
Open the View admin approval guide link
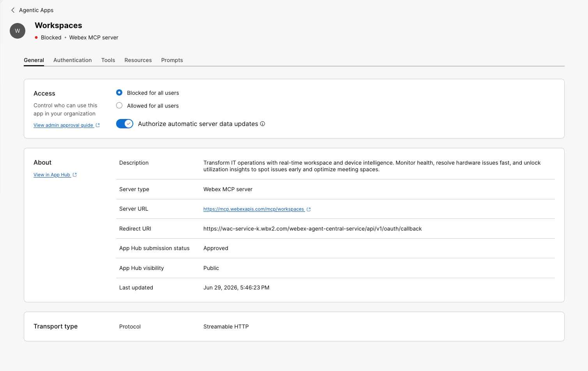(63, 125)
